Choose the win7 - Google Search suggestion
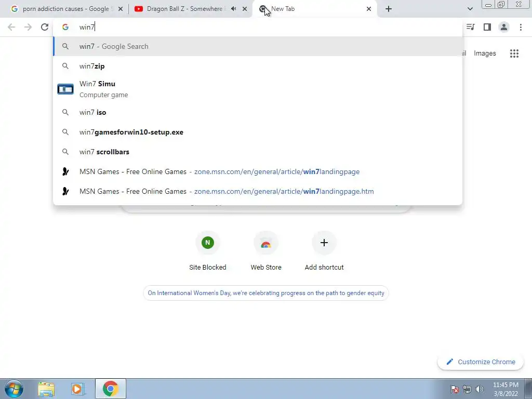The width and height of the screenshot is (532, 399). (258, 46)
